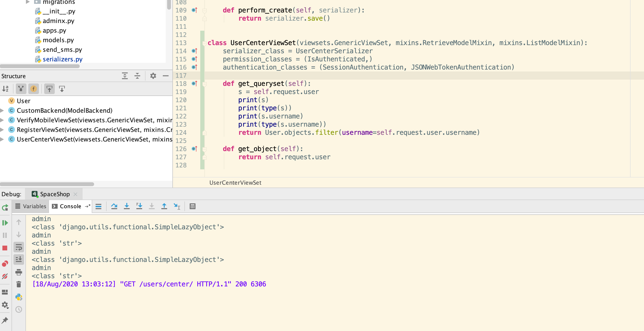Select the User variable in Structure
644x331 pixels.
[x=24, y=101]
